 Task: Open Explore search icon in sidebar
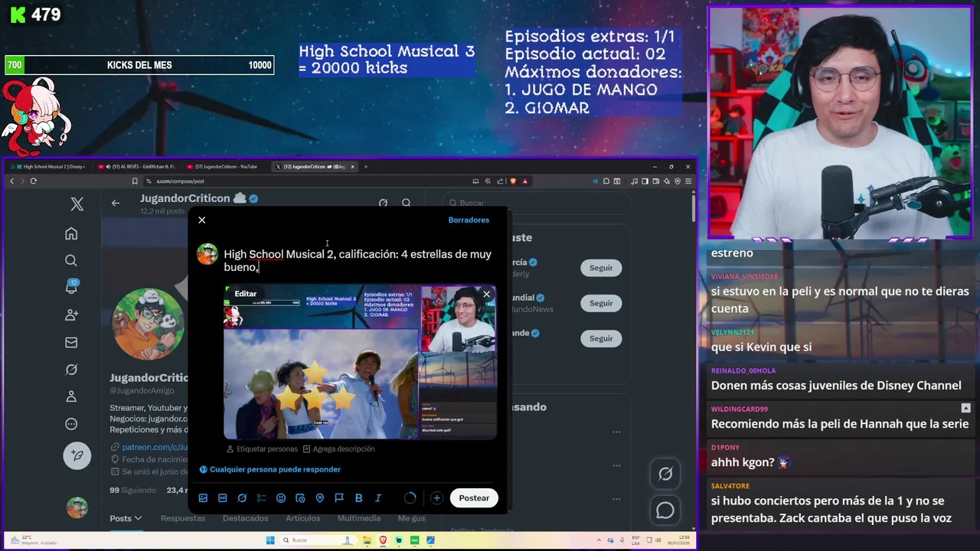[71, 260]
